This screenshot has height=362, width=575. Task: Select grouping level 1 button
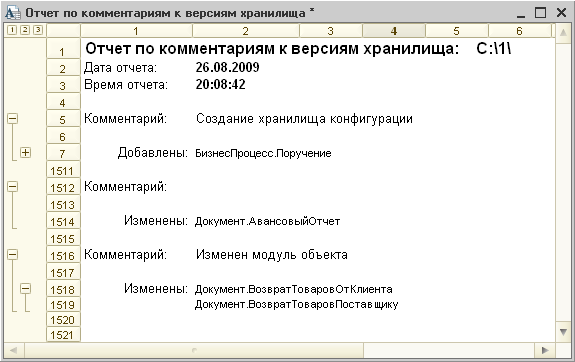pyautogui.click(x=12, y=30)
